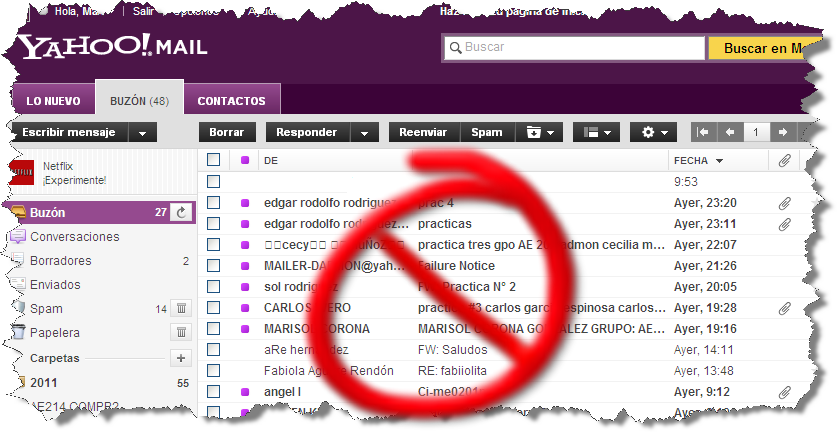The height and width of the screenshot is (432, 837).
Task: Switch to the LO NUEVO tab
Action: pyautogui.click(x=53, y=101)
